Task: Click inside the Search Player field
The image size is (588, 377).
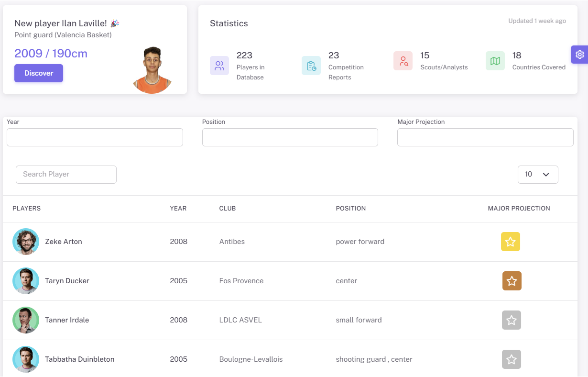Action: point(66,175)
